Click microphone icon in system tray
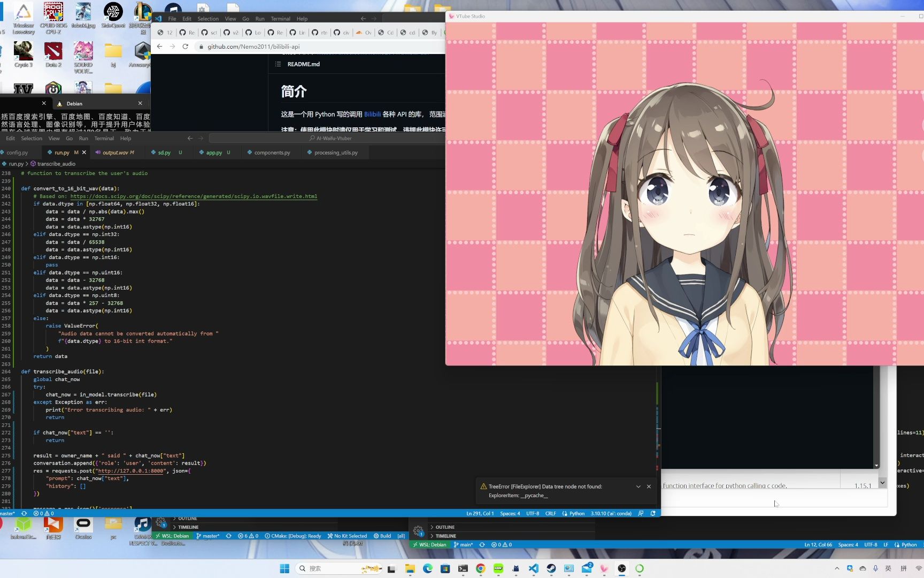The height and width of the screenshot is (578, 924). point(875,568)
